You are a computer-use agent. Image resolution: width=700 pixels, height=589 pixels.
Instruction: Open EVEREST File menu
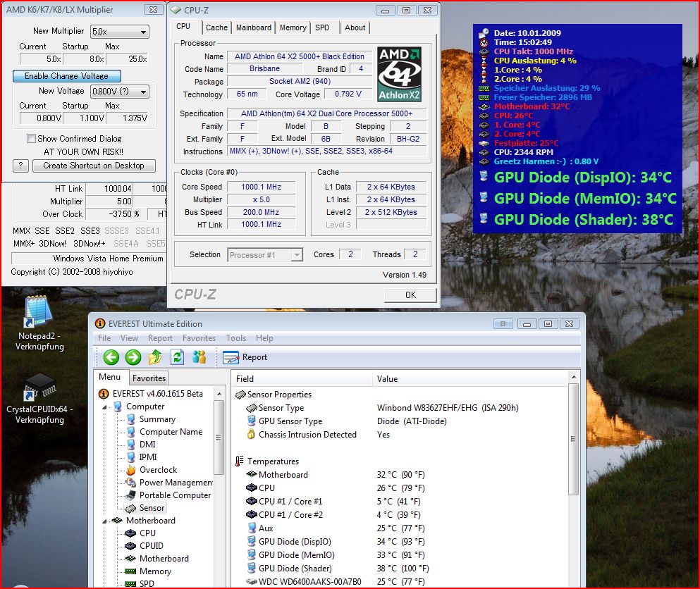point(104,338)
